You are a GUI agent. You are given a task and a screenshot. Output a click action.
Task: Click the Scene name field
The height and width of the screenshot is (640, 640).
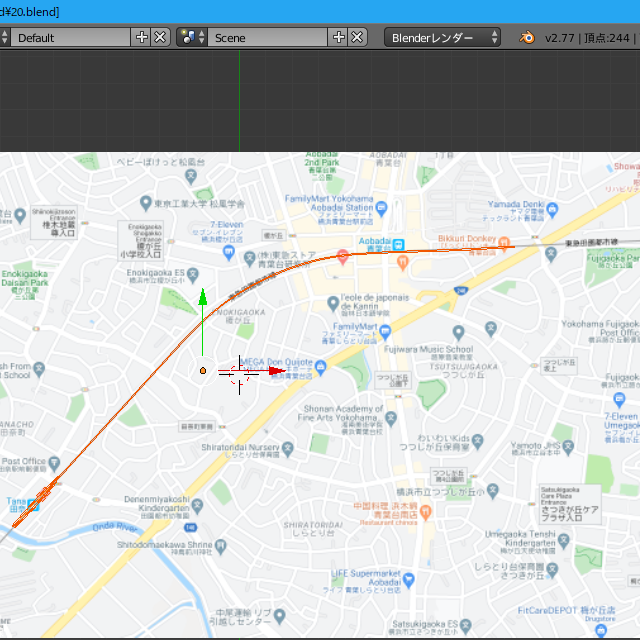(x=267, y=38)
